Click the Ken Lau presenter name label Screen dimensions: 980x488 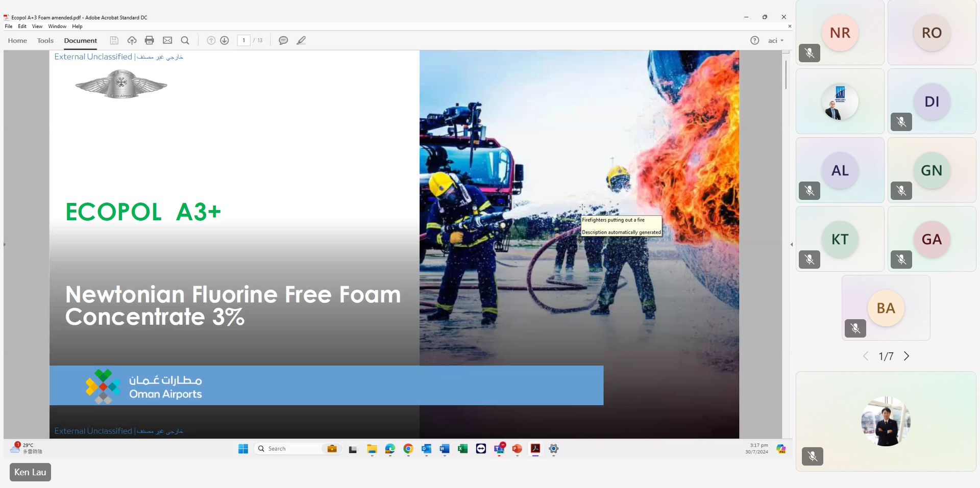coord(30,472)
